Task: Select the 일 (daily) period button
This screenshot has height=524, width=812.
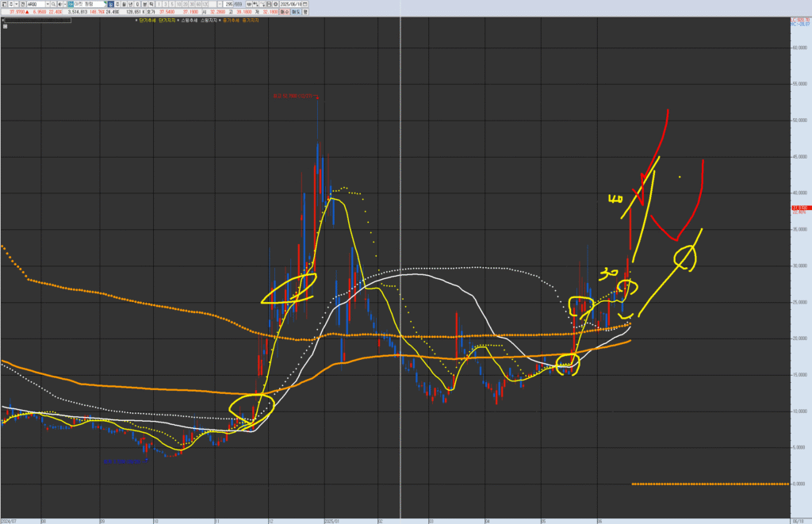Action: tap(111, 4)
